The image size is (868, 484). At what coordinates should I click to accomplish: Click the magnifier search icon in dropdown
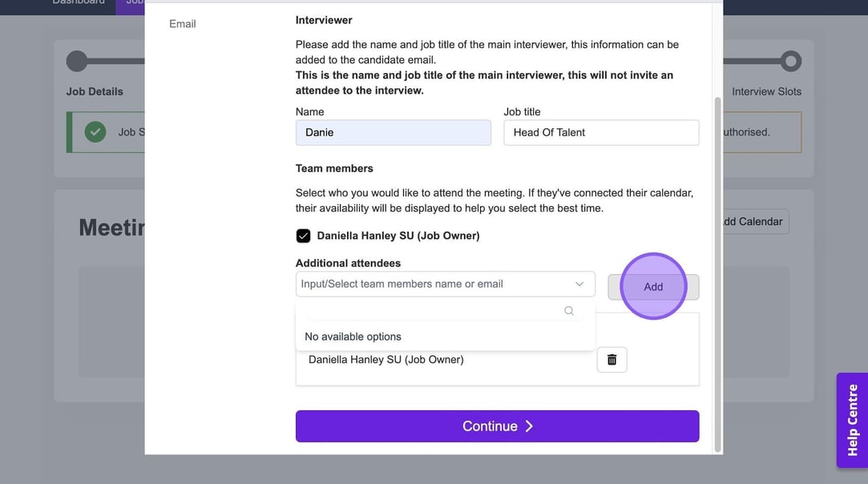point(569,311)
